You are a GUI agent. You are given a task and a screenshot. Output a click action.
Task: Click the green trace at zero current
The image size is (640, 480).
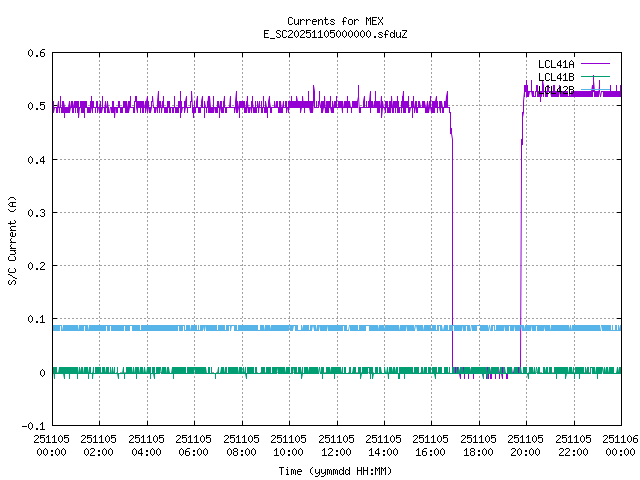point(250,370)
